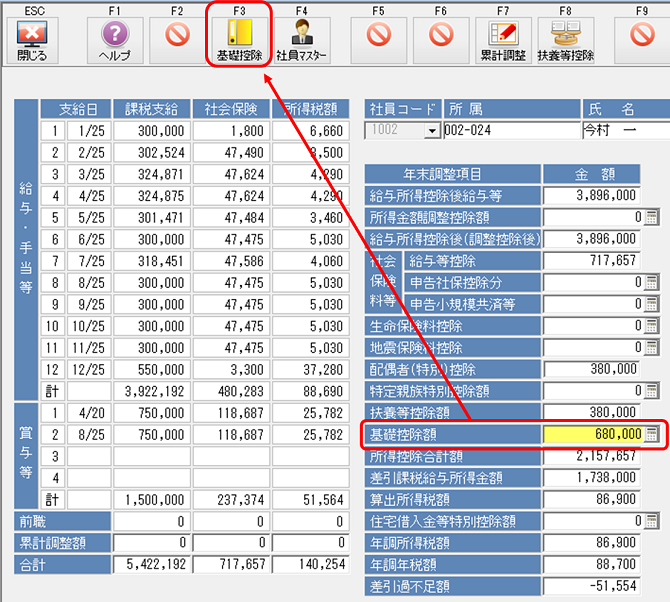Open the F3 基礎控除 screen
670x602 pixels.
(240, 37)
